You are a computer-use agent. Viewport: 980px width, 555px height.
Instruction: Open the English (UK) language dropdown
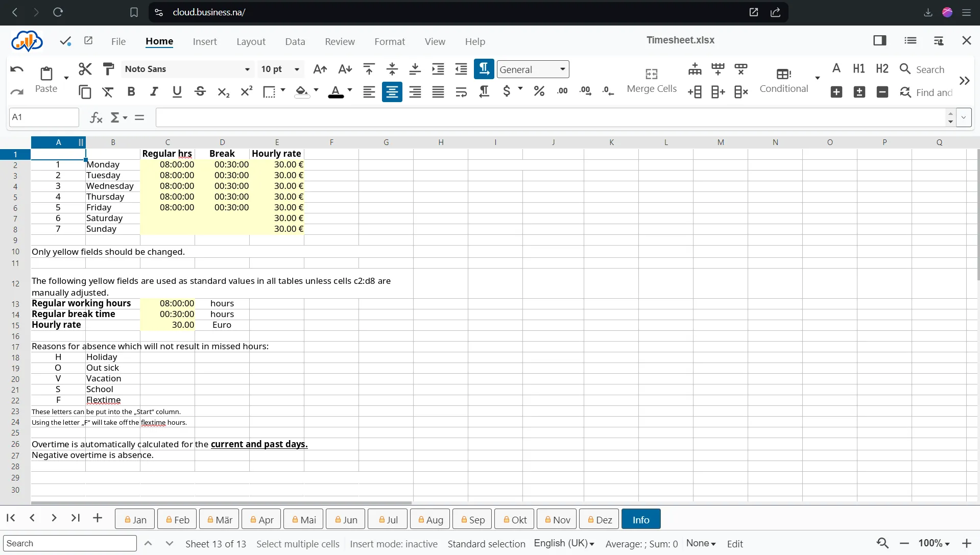pyautogui.click(x=564, y=543)
